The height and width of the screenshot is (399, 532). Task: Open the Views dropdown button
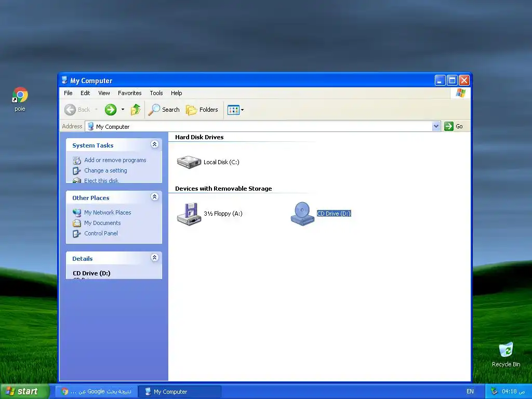click(236, 110)
